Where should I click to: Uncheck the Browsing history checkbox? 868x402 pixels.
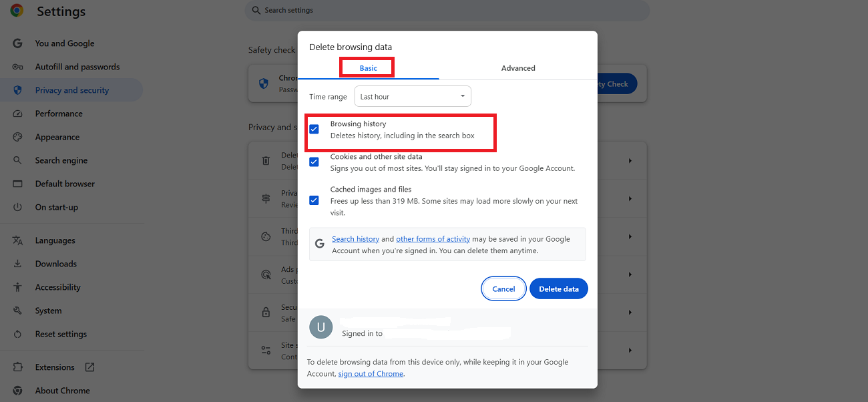point(314,130)
